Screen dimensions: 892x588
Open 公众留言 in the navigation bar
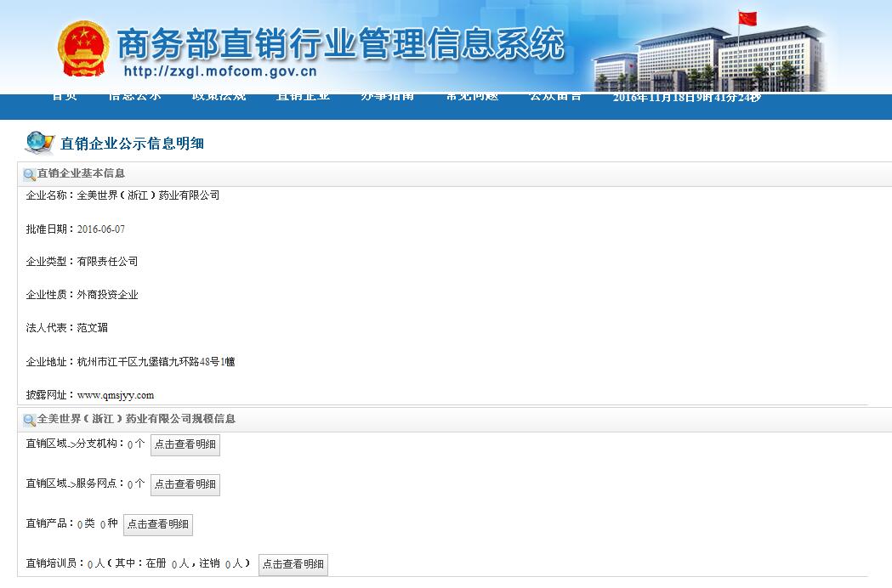[555, 97]
